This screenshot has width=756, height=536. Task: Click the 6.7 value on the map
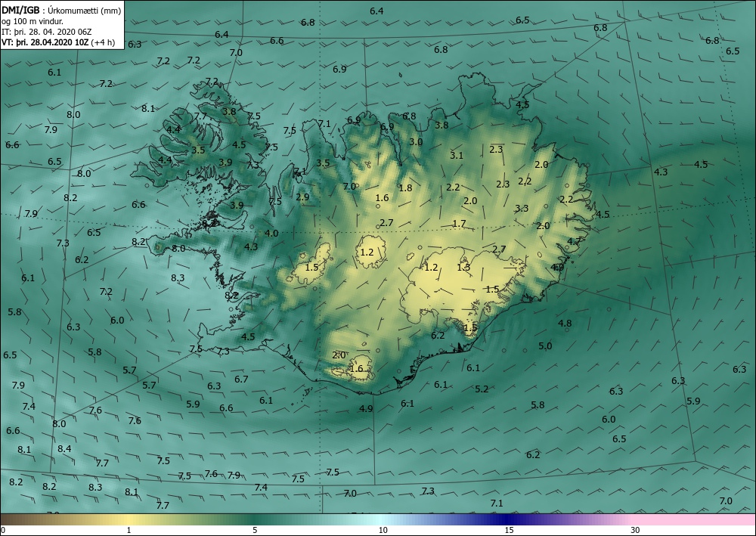(241, 380)
